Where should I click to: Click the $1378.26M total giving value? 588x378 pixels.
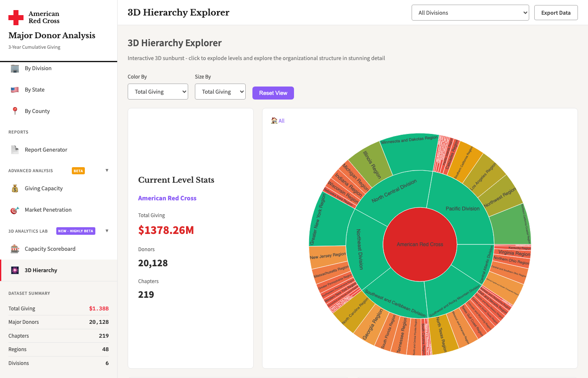pos(166,230)
